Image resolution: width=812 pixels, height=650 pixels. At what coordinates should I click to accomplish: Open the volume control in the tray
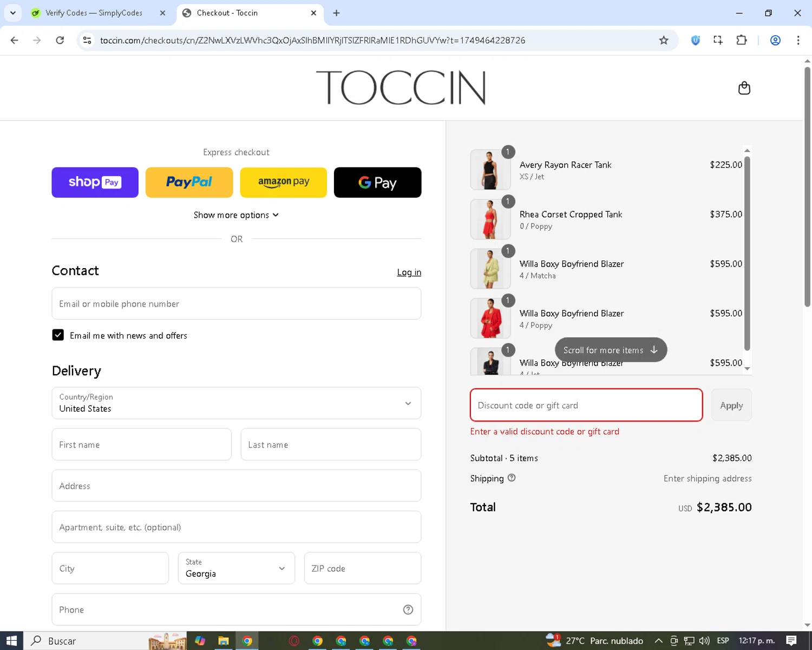tap(704, 641)
